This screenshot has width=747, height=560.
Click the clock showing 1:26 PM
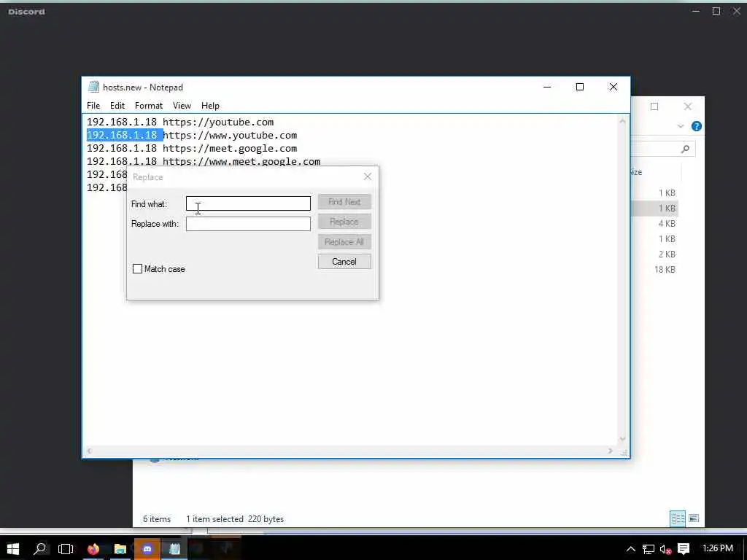(x=718, y=548)
